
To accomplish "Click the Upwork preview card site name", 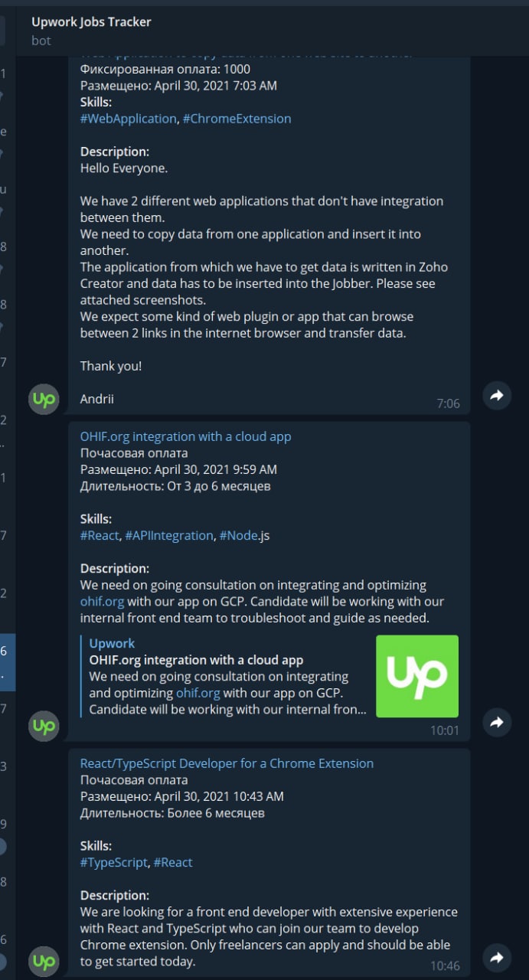I will (112, 644).
